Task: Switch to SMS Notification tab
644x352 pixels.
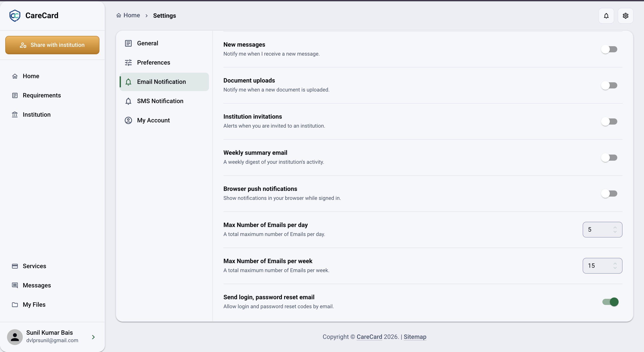Action: pos(164,101)
